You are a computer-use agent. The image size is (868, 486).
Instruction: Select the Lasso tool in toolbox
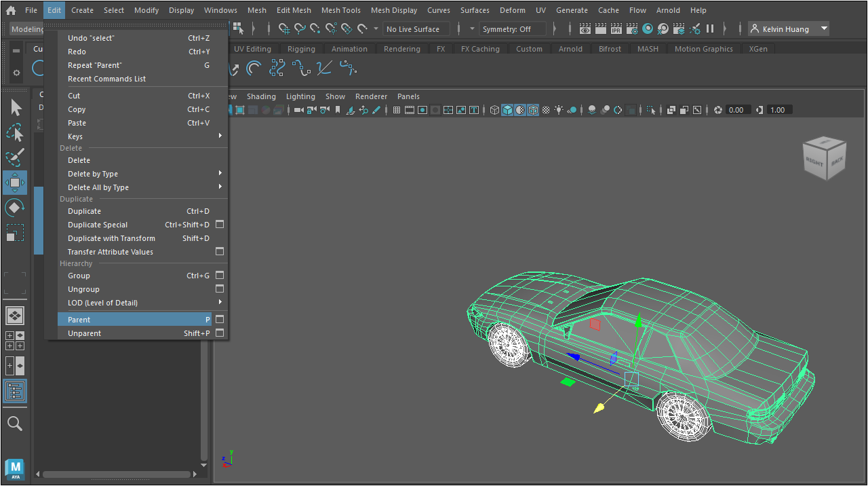coord(15,133)
